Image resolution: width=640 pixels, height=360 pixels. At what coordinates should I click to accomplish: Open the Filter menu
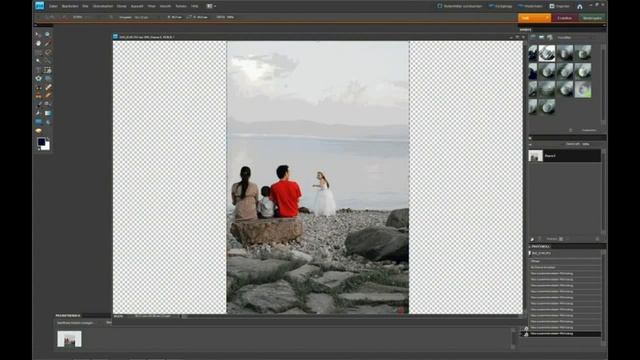click(151, 6)
